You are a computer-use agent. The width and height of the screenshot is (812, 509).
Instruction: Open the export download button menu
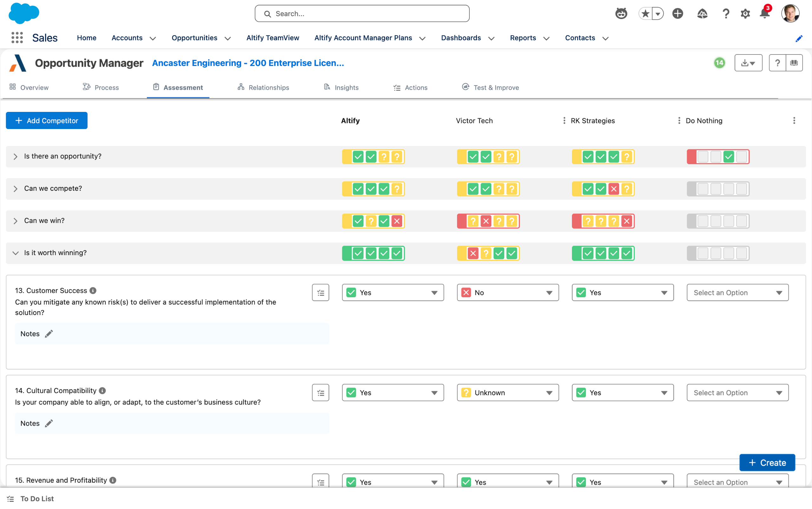[748, 63]
